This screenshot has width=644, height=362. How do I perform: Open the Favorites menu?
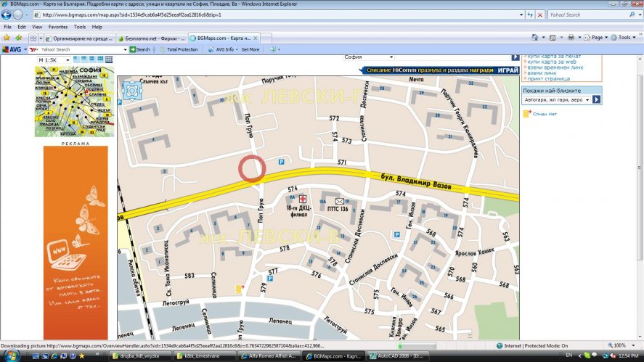tap(57, 26)
